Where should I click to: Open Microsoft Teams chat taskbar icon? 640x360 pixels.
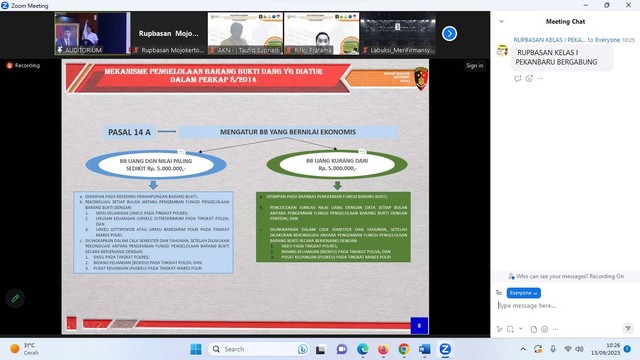[342, 349]
